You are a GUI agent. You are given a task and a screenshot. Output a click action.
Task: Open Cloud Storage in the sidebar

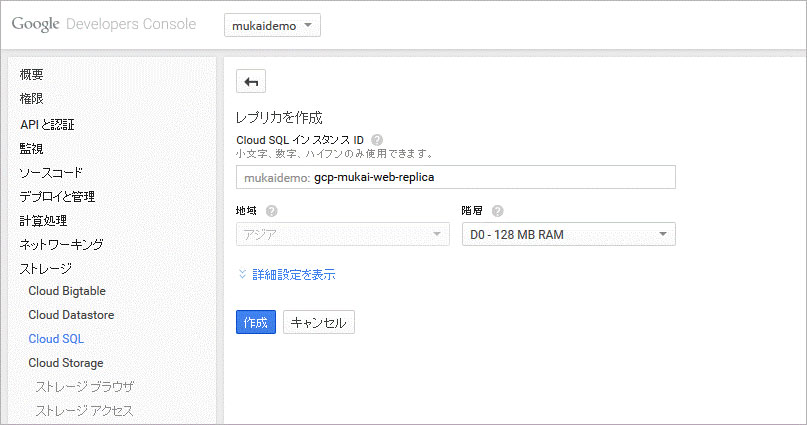click(66, 363)
